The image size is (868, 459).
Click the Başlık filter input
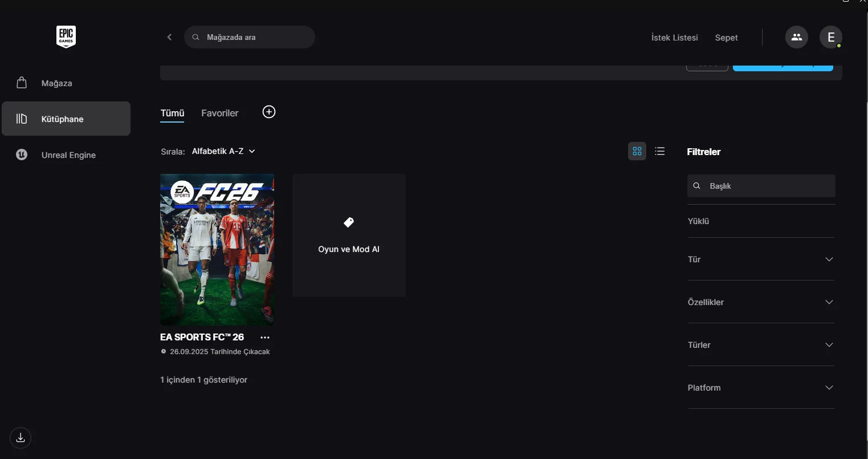(x=761, y=186)
